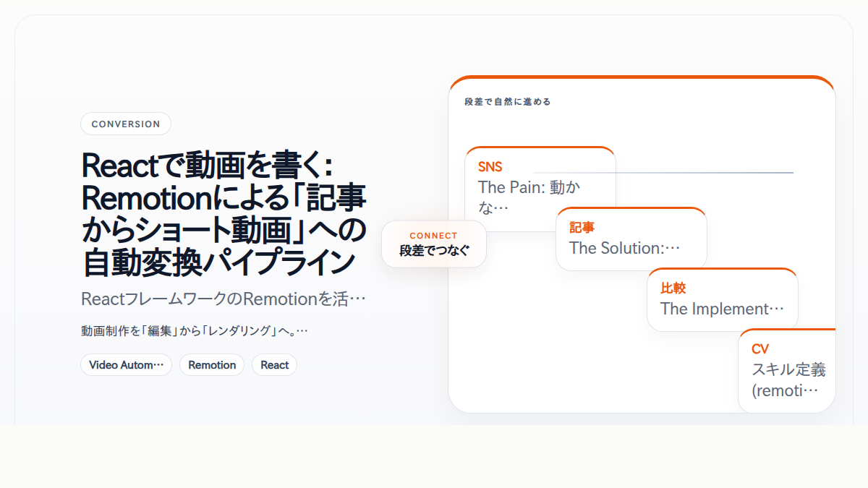Click the 段差で自然に進める panel heading
The width and height of the screenshot is (868, 488).
[506, 101]
